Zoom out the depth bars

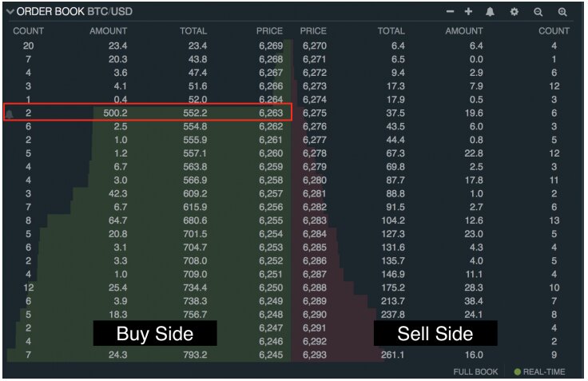tap(538, 12)
